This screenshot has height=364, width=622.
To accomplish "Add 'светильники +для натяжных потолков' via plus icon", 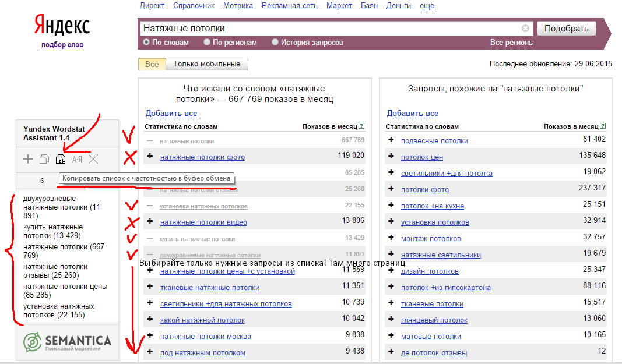I will pyautogui.click(x=150, y=303).
